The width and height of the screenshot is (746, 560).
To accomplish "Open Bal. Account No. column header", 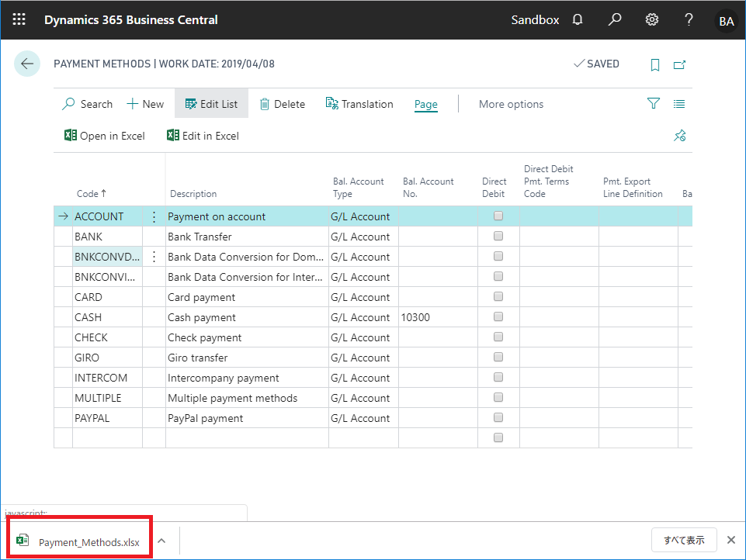I will point(429,187).
